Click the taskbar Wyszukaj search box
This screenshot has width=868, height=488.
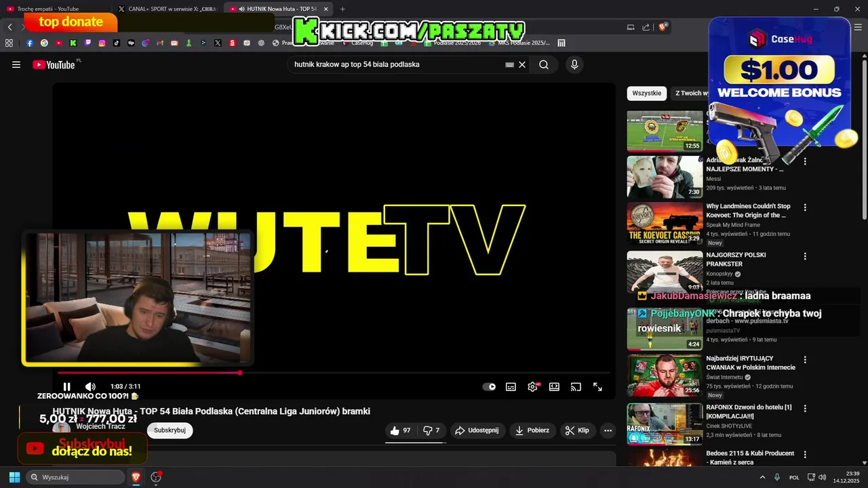pyautogui.click(x=76, y=477)
